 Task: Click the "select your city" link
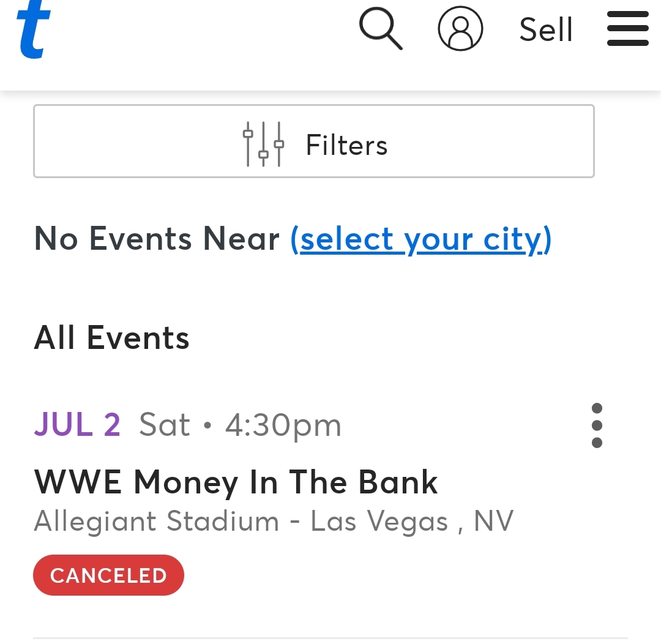[x=421, y=238]
